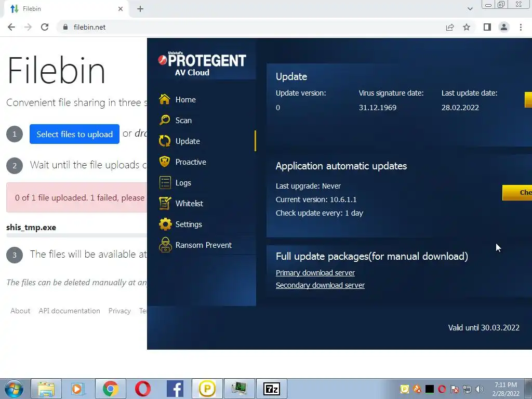The height and width of the screenshot is (399, 532).
Task: Open Opera from the taskbar
Action: (142, 389)
